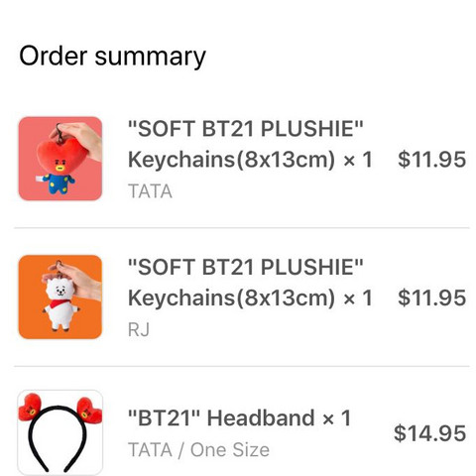Select the SOFT BT21 PLUSHIE title above TATA
The width and height of the screenshot is (476, 476).
pyautogui.click(x=246, y=129)
